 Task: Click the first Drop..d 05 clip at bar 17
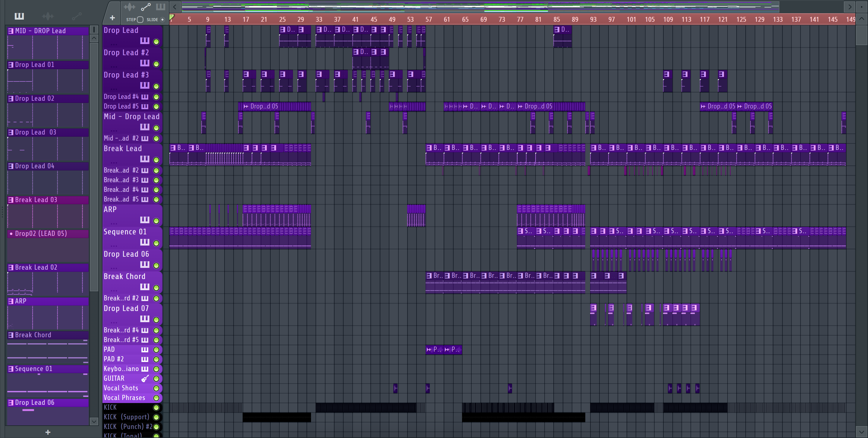(x=261, y=106)
